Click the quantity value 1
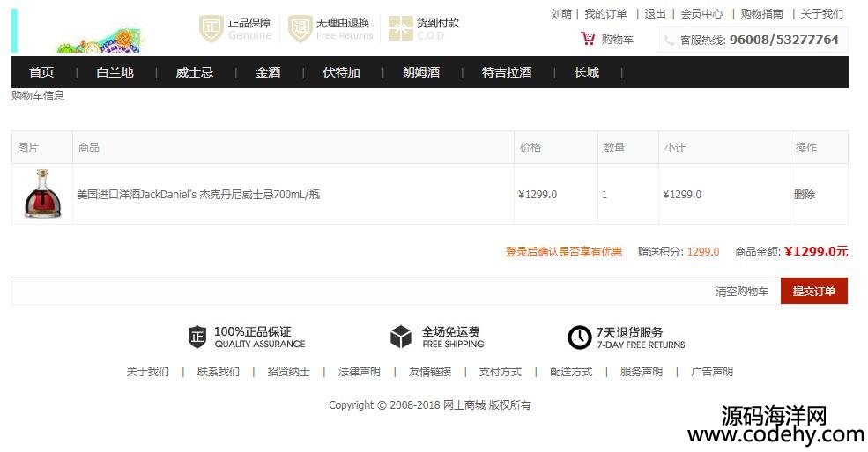Viewport: 868px width, 452px height. pyautogui.click(x=605, y=195)
